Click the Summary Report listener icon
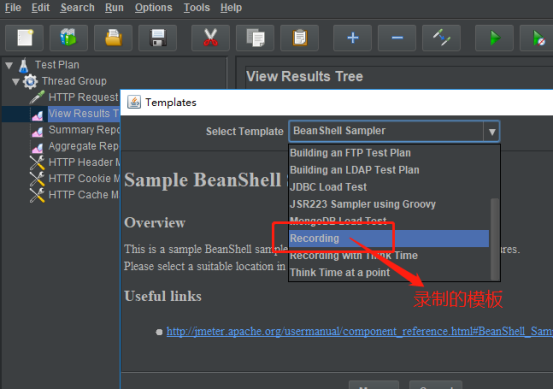The width and height of the screenshot is (554, 389). point(38,131)
